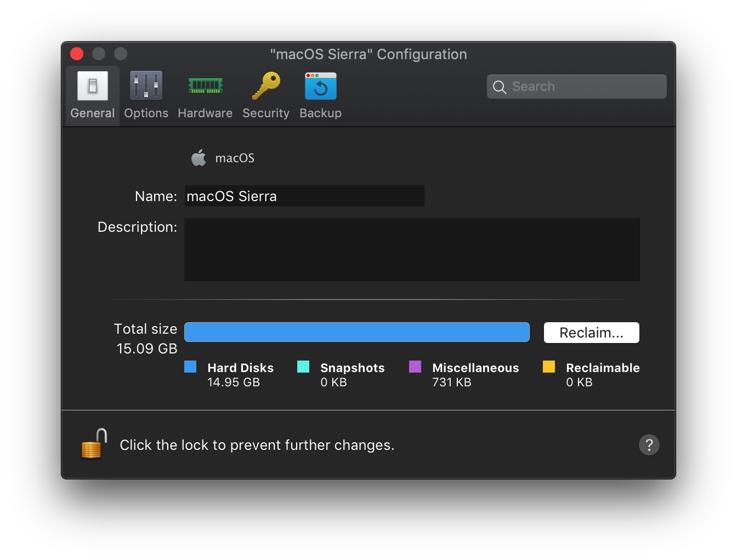Click the Description text area
Viewport: 737px width, 560px height.
[x=412, y=250]
